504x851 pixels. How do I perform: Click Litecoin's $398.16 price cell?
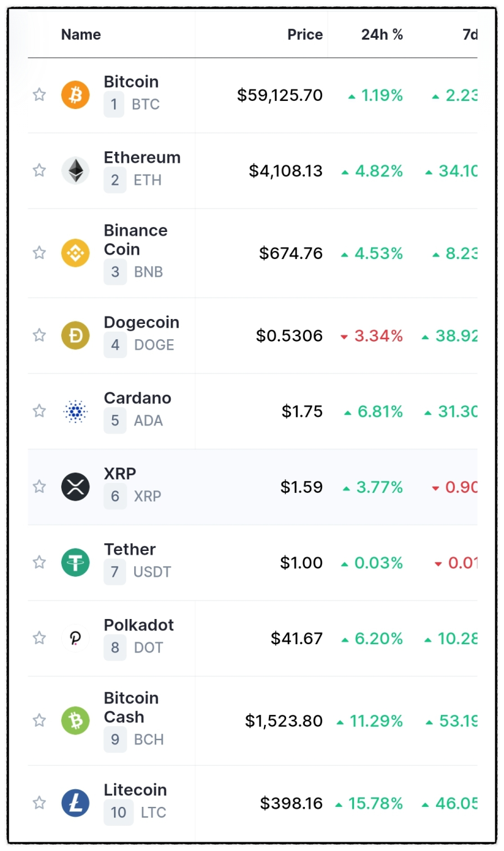coord(291,804)
